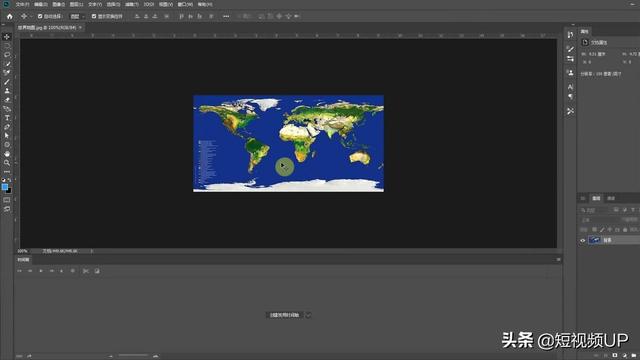Select the Move tool in the toolbox
Image resolution: width=640 pixels, height=360 pixels.
[x=7, y=37]
